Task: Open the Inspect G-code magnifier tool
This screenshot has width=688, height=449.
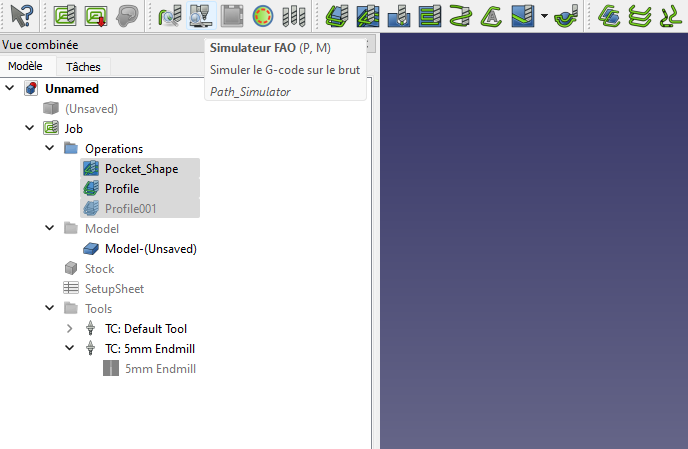Action: [170, 15]
